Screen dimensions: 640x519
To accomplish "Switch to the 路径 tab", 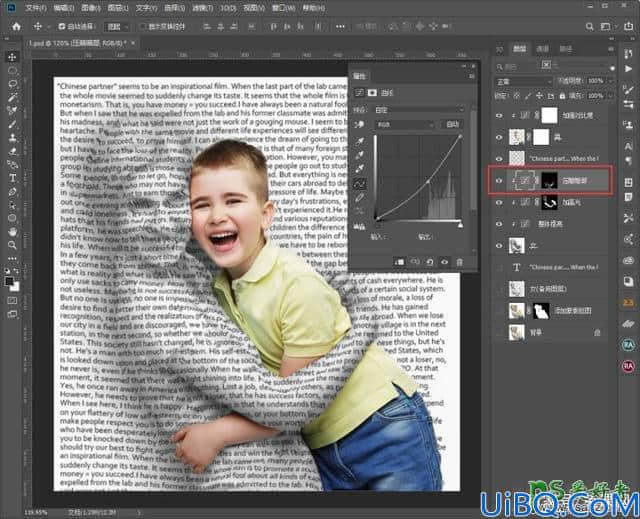I will [x=566, y=49].
